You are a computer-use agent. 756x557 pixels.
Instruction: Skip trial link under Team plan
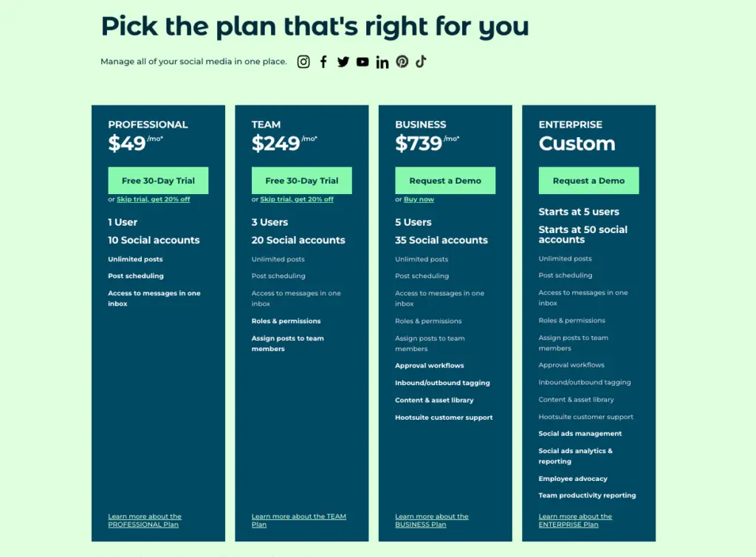297,199
